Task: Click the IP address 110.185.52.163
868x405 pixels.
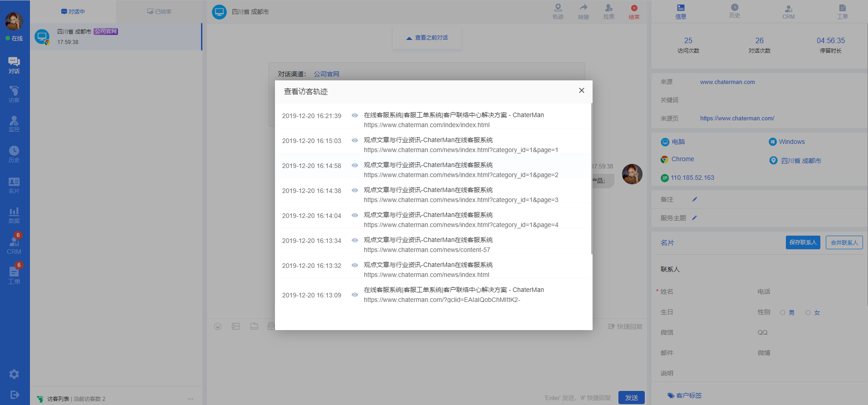Action: [692, 178]
